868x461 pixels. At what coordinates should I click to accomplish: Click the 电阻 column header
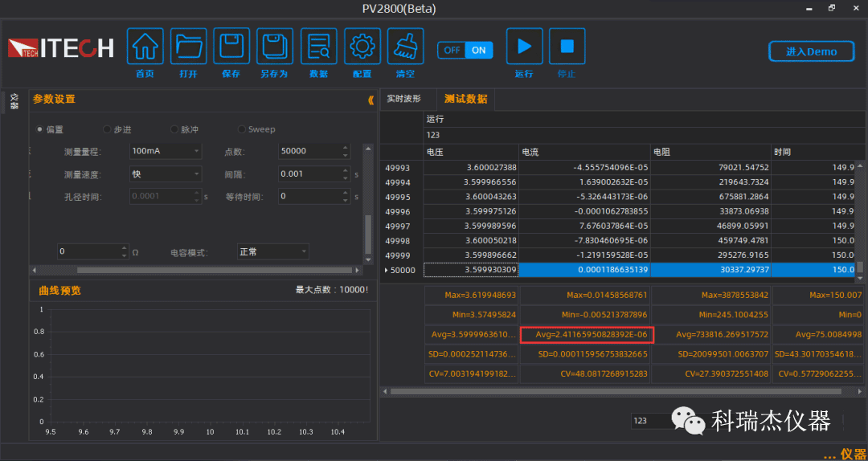point(710,152)
